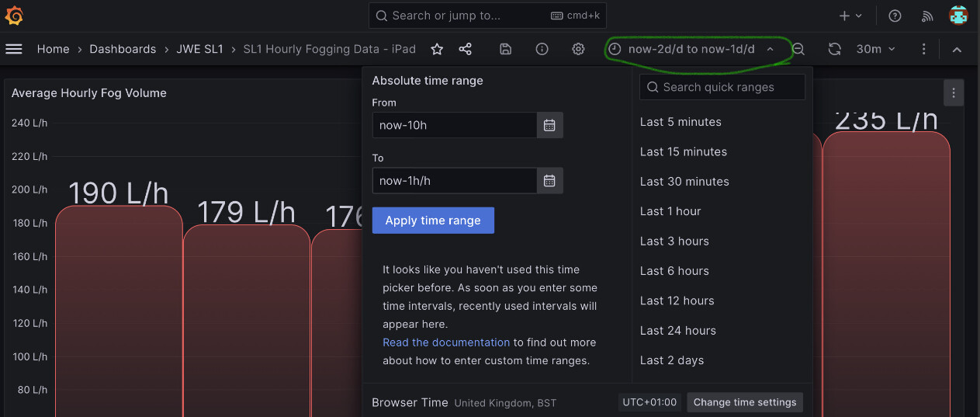Open calendar picker for To field

coord(549,180)
